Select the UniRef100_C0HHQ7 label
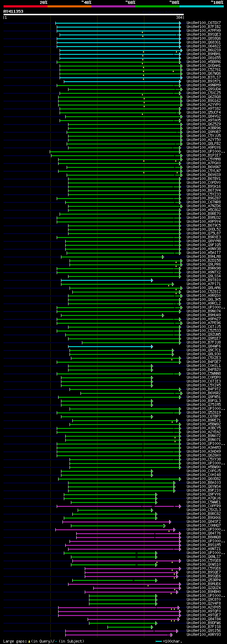The width and height of the screenshot is (227, 644). [x=204, y=526]
